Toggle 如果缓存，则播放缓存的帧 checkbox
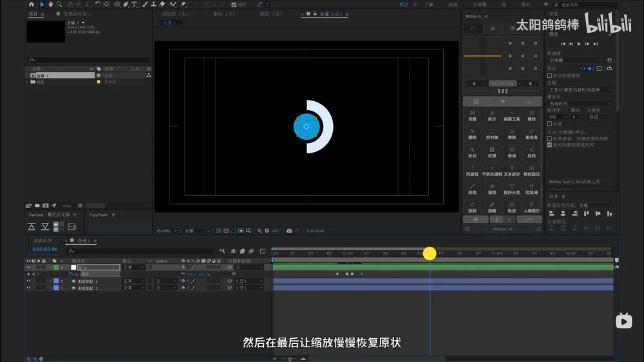The width and height of the screenshot is (644, 362). click(549, 139)
